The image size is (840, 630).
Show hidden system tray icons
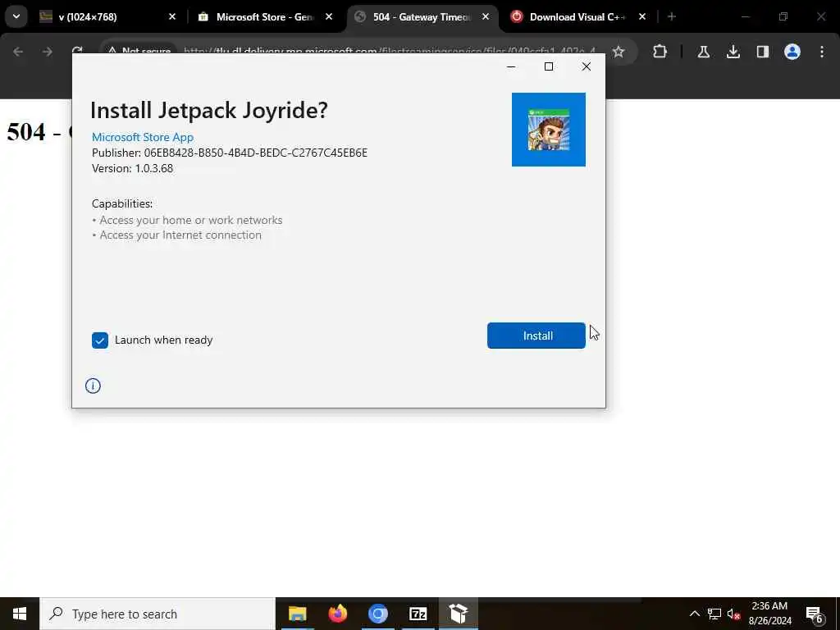click(x=694, y=614)
